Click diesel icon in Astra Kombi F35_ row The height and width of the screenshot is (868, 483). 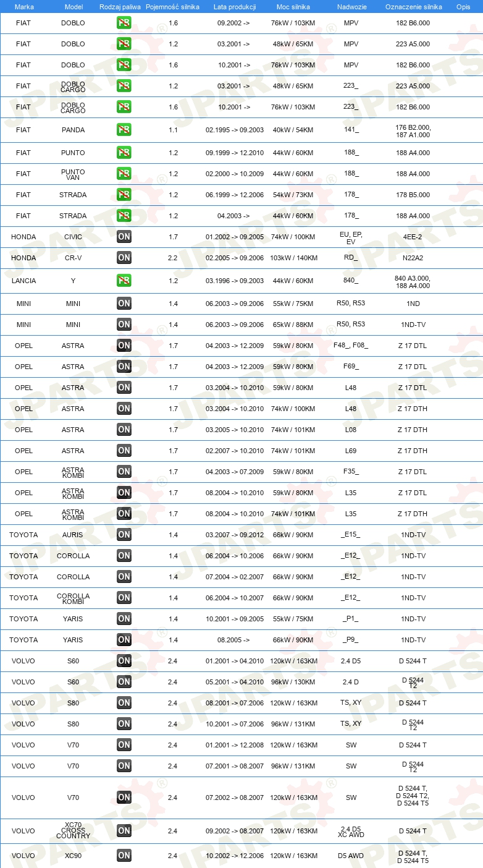(x=124, y=472)
